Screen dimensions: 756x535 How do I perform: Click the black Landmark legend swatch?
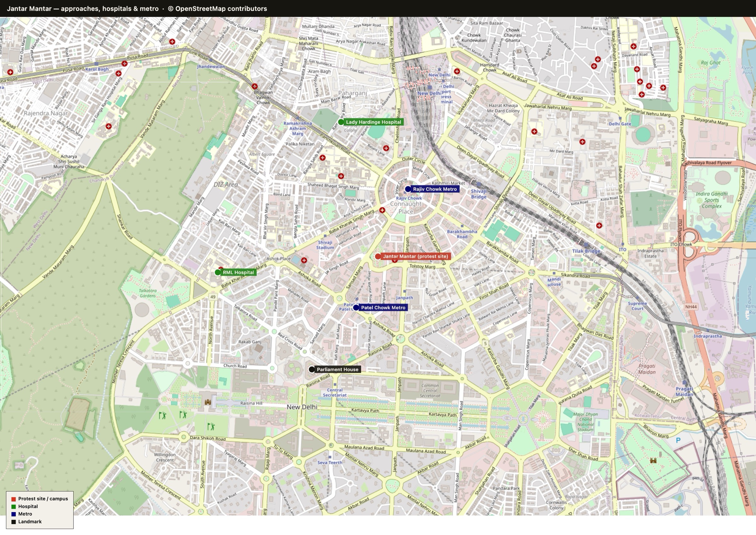click(x=14, y=522)
